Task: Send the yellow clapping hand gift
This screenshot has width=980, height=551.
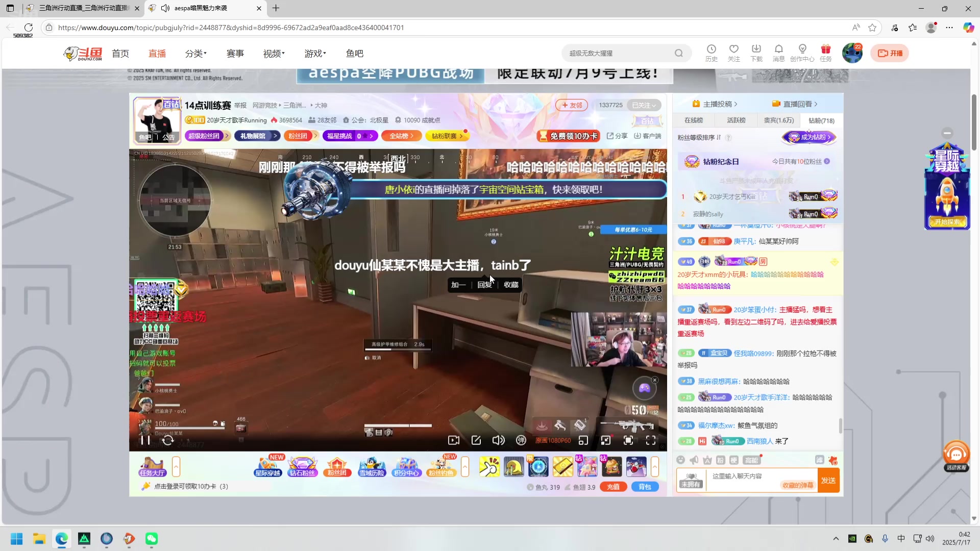Action: point(489,467)
